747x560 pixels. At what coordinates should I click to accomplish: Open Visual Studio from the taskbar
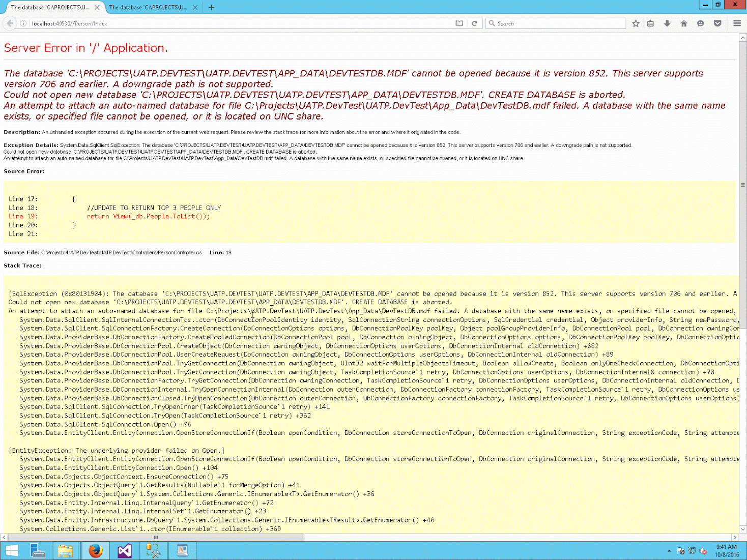click(x=125, y=551)
